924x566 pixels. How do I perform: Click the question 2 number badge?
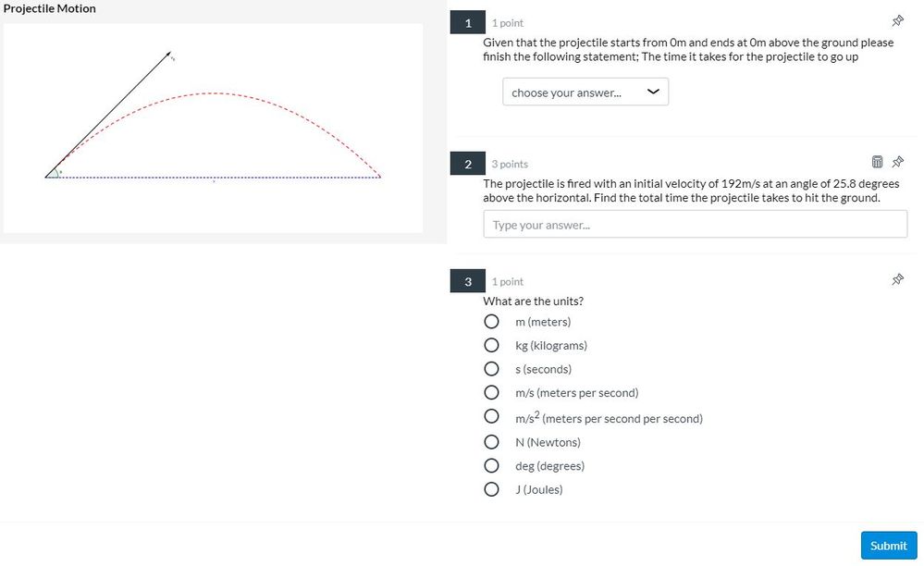tap(468, 164)
